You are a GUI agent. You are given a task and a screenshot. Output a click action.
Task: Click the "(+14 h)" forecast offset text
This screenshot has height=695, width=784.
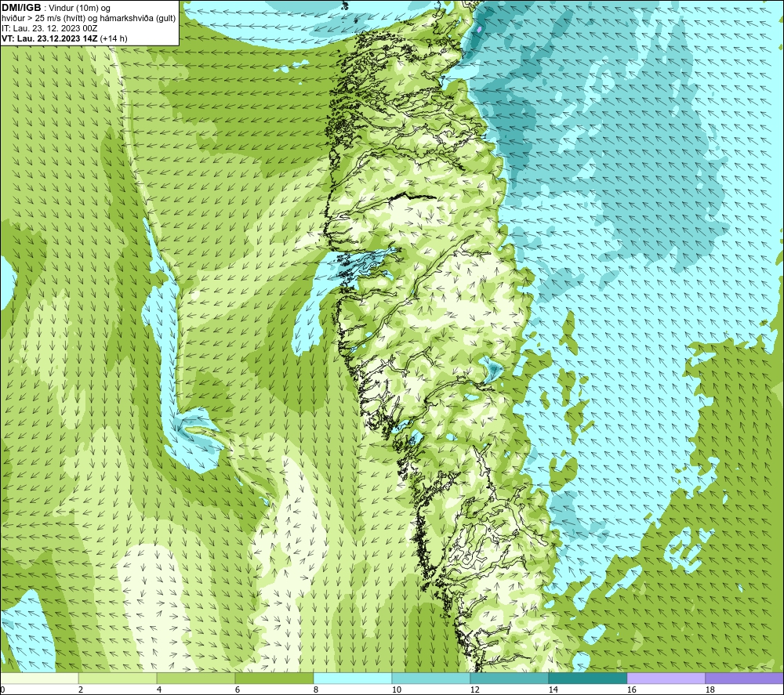(114, 38)
